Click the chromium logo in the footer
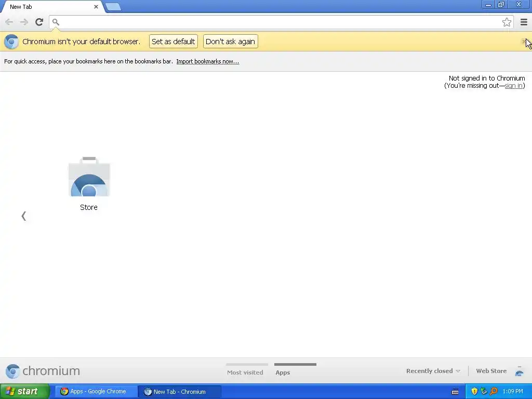 [43, 371]
